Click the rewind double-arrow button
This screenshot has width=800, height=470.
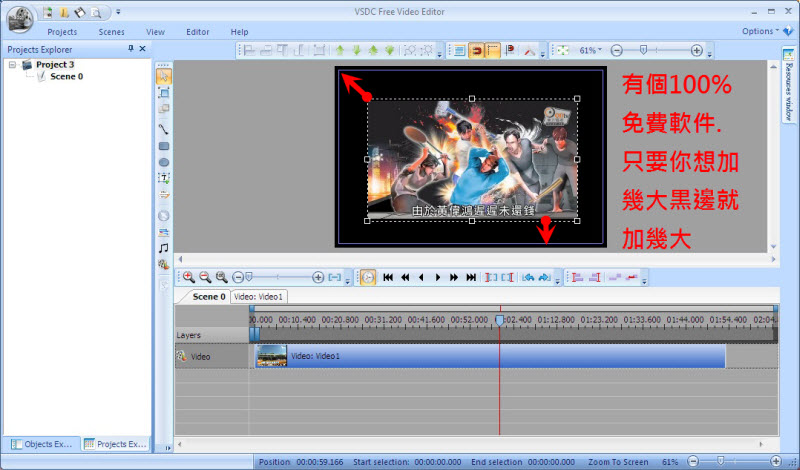tap(405, 277)
